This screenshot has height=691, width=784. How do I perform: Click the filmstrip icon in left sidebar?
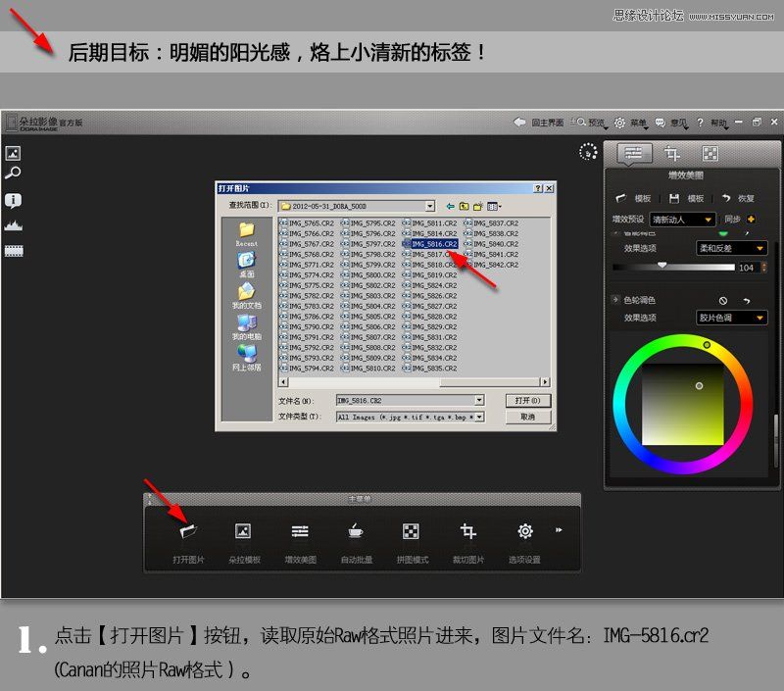[14, 250]
